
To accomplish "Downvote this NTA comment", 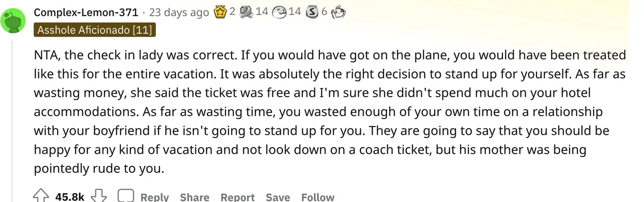I will pyautogui.click(x=99, y=196).
